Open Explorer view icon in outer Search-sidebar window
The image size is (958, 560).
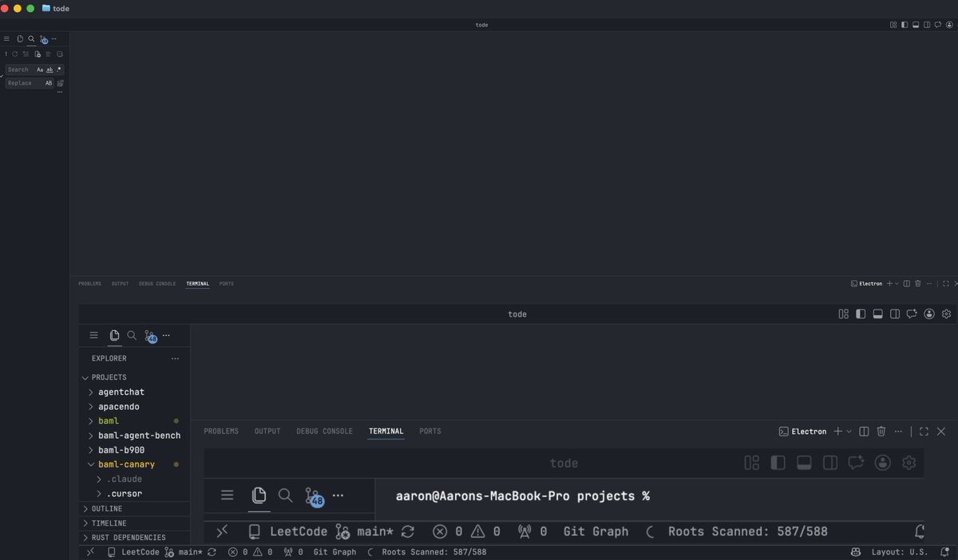20,38
